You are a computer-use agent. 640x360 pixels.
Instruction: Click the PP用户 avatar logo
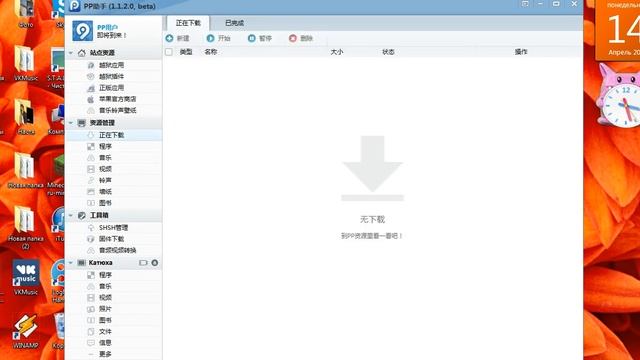pos(82,31)
